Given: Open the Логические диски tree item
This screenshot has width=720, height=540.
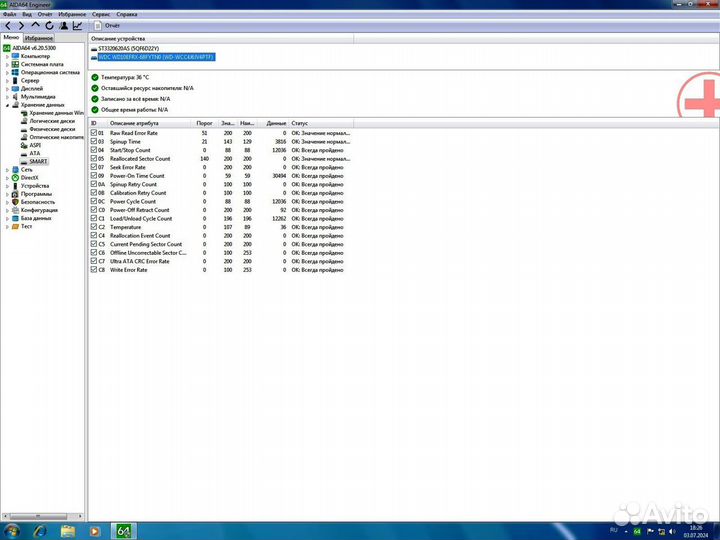Looking at the screenshot, I should coord(52,121).
